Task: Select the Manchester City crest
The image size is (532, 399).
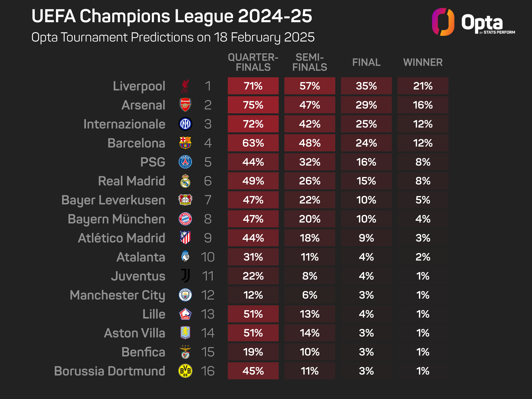Action: click(x=185, y=295)
